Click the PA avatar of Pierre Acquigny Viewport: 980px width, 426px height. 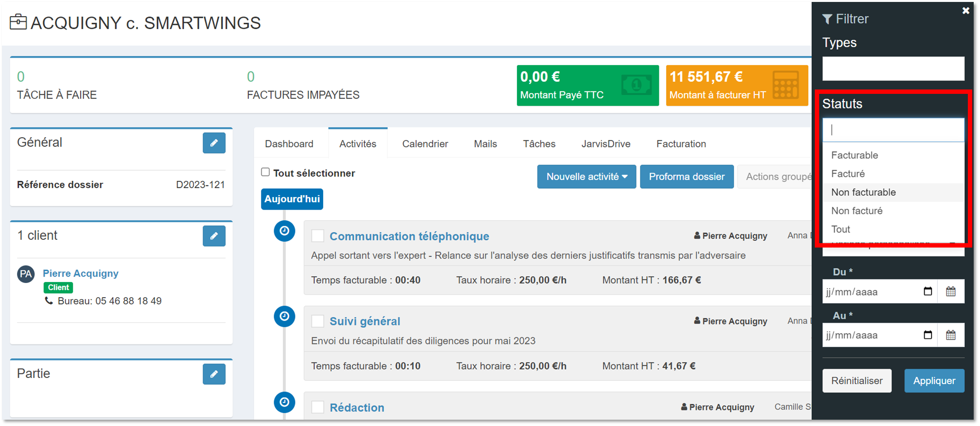(x=26, y=274)
